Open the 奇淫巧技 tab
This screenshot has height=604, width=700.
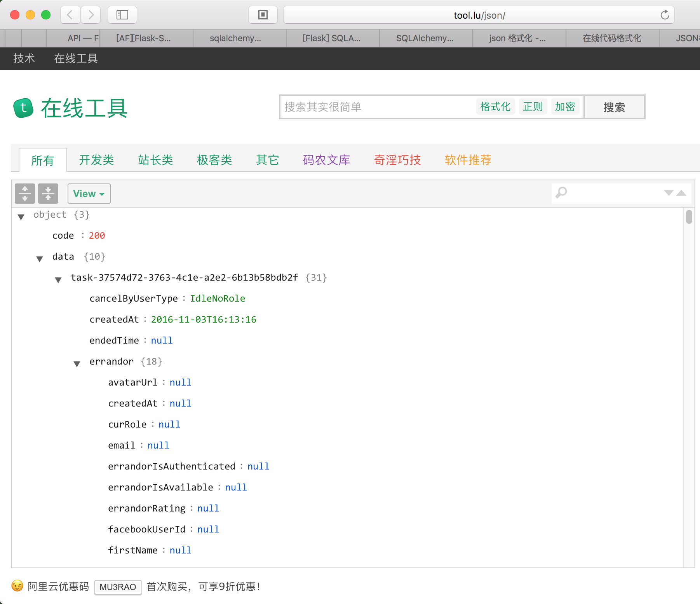(397, 160)
